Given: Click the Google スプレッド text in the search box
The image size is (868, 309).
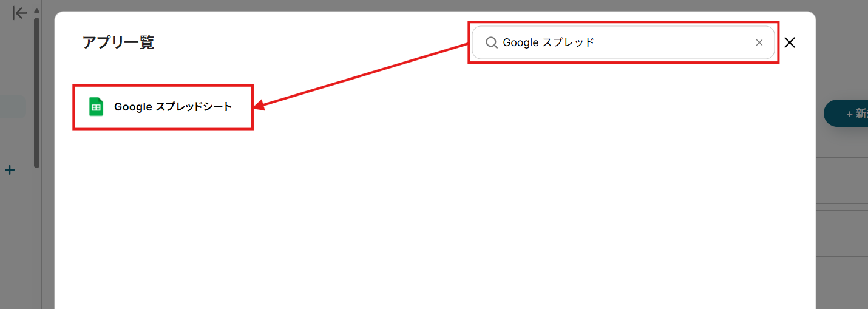Looking at the screenshot, I should point(548,42).
